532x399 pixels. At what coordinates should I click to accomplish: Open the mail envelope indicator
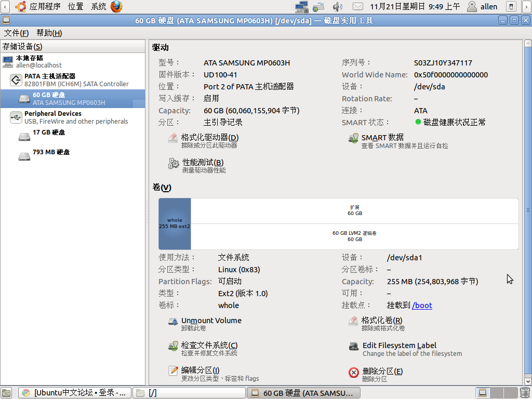357,6
